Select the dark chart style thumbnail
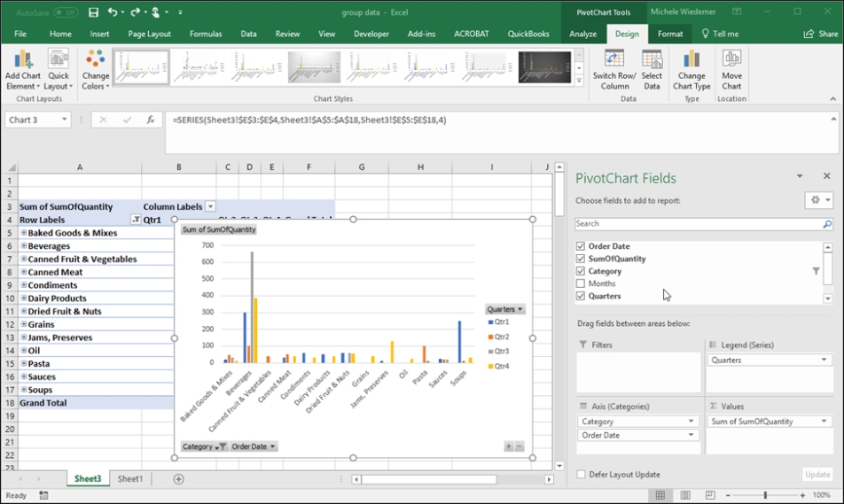This screenshot has width=844, height=504. 544,67
